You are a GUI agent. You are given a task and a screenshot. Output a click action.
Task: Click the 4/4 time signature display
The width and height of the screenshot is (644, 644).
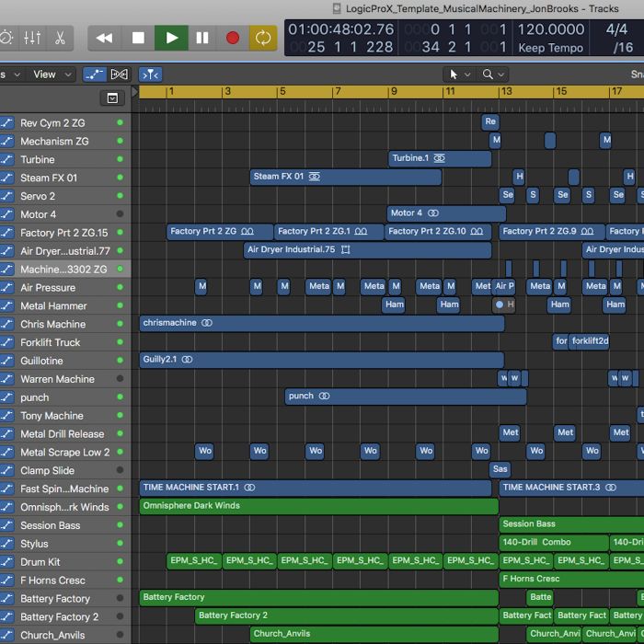click(x=616, y=29)
